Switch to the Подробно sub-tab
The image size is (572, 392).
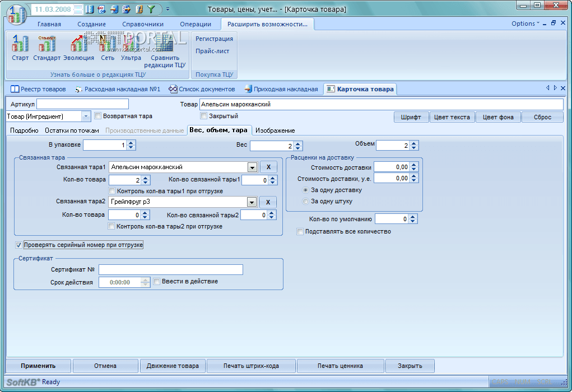(x=24, y=130)
